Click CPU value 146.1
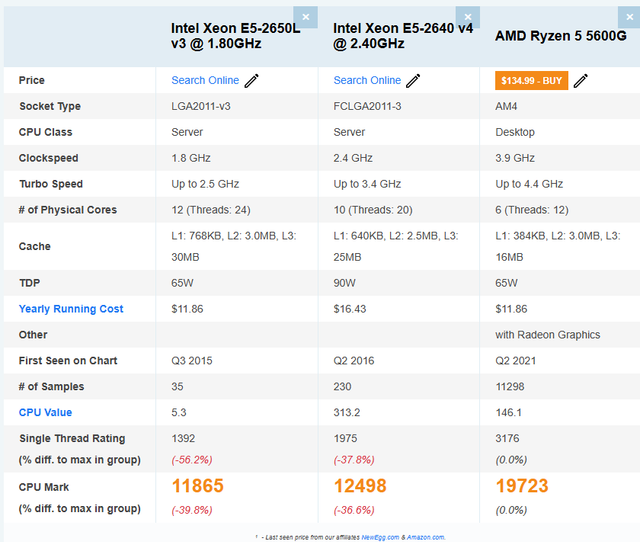This screenshot has width=640, height=542. 509,413
